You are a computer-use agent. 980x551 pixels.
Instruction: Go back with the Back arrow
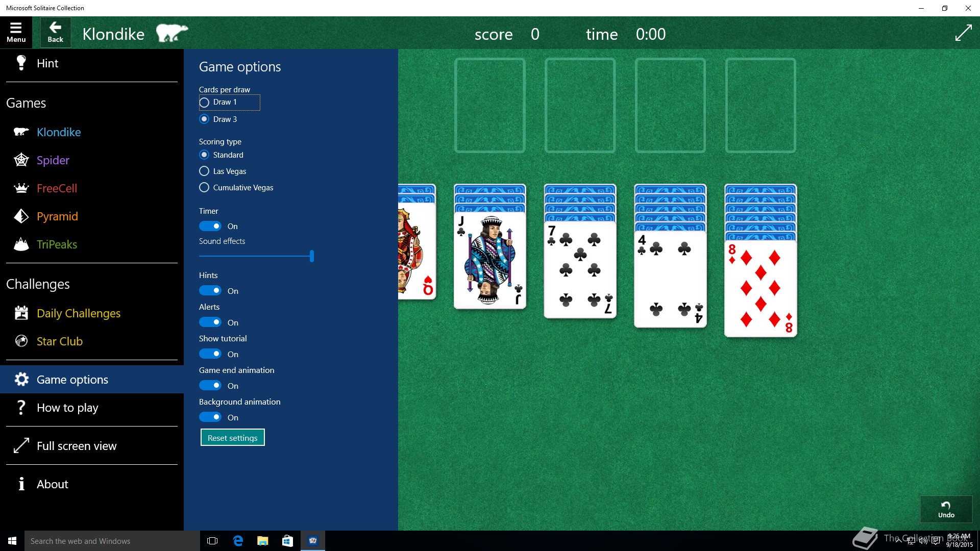pos(55,33)
